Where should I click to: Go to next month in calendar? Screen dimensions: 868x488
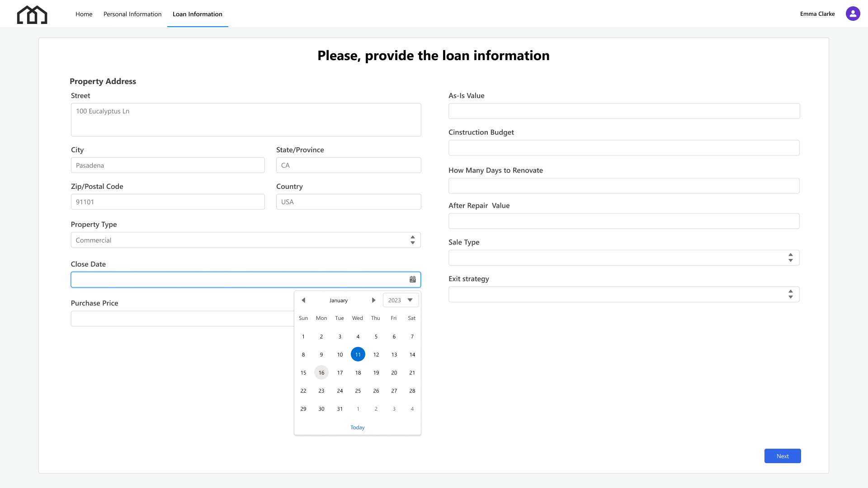coord(374,300)
